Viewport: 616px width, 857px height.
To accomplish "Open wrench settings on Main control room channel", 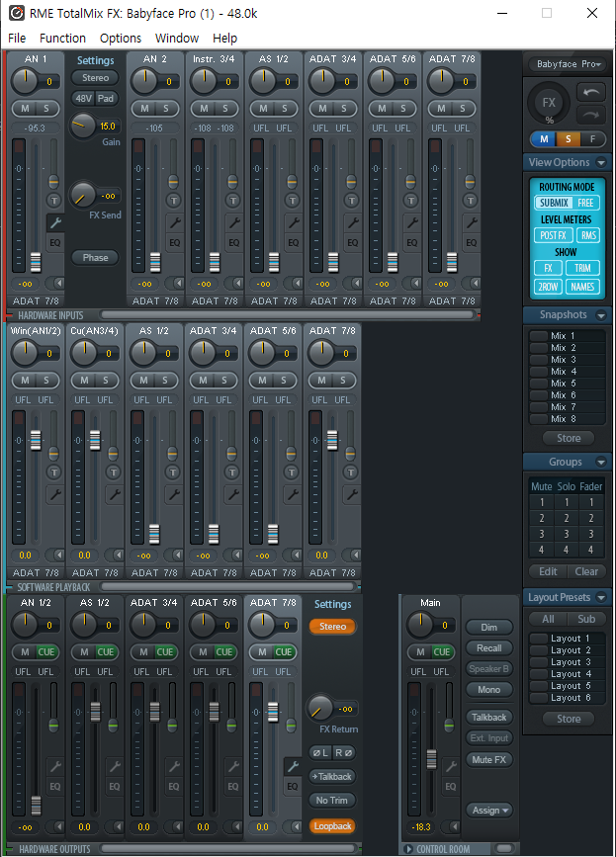I will click(451, 766).
